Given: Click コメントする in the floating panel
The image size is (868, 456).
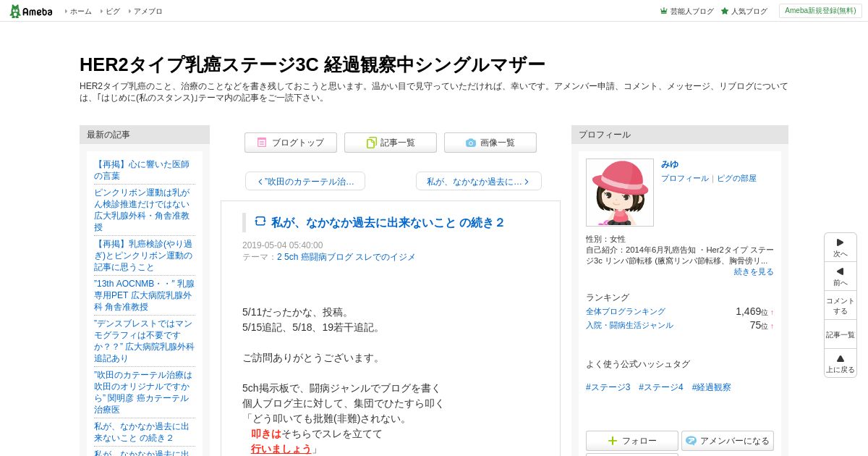Looking at the screenshot, I should point(841,305).
